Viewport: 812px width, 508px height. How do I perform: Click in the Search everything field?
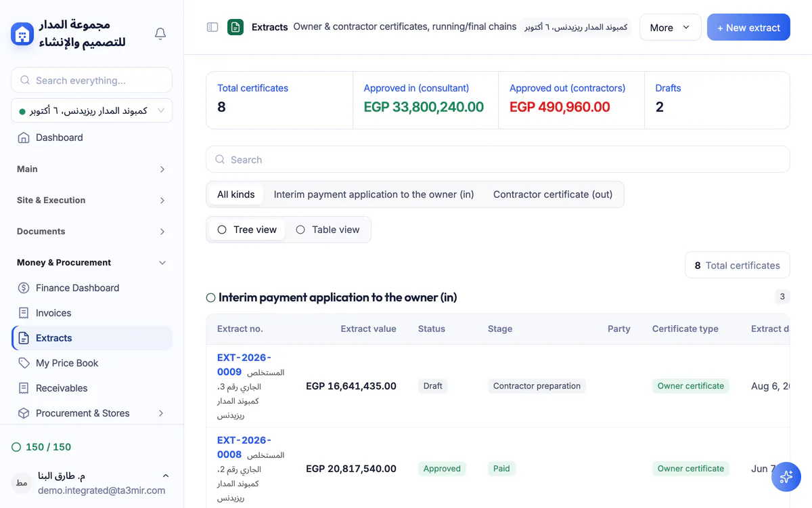pyautogui.click(x=91, y=80)
